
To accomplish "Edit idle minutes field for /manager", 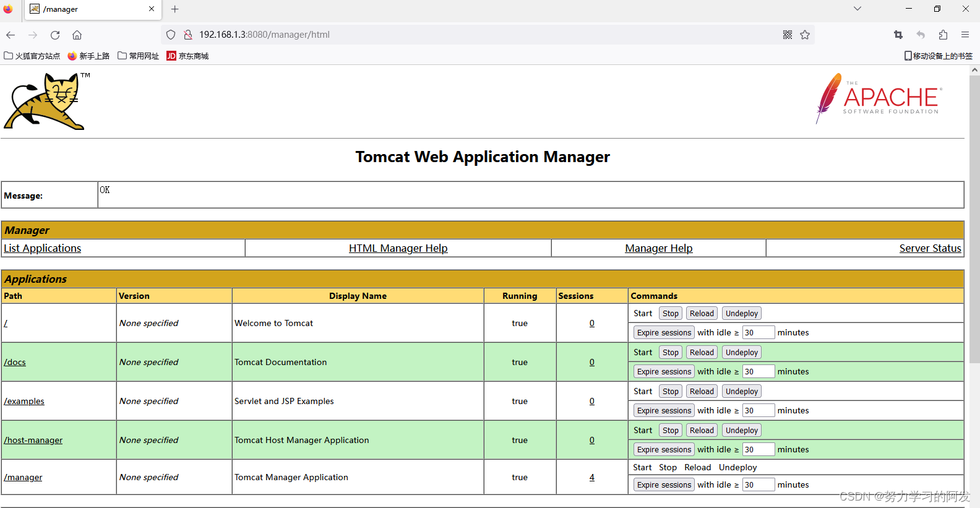I will [x=759, y=485].
